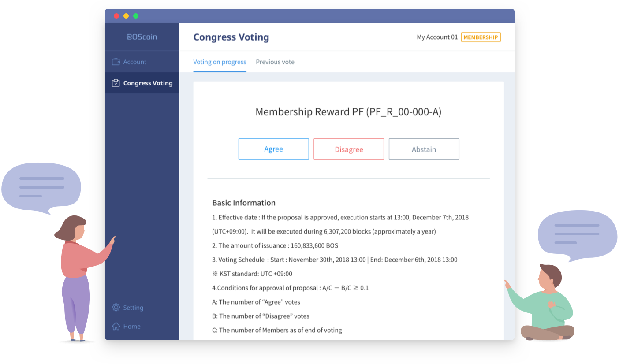The height and width of the screenshot is (364, 619).
Task: Choose the Abstain vote button
Action: pos(424,149)
